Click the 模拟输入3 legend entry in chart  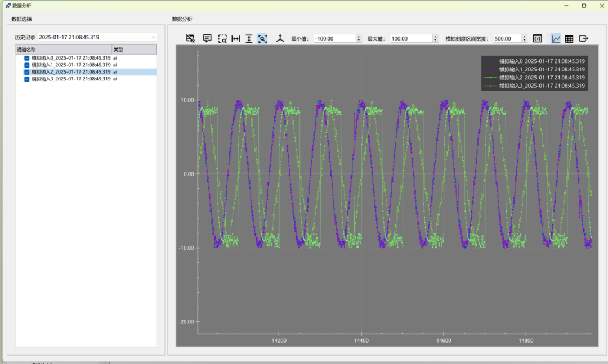point(535,86)
